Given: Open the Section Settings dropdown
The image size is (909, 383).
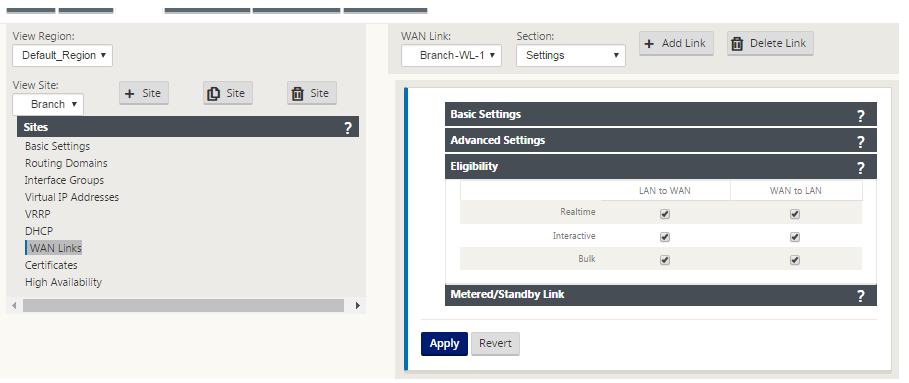Looking at the screenshot, I should pyautogui.click(x=571, y=56).
